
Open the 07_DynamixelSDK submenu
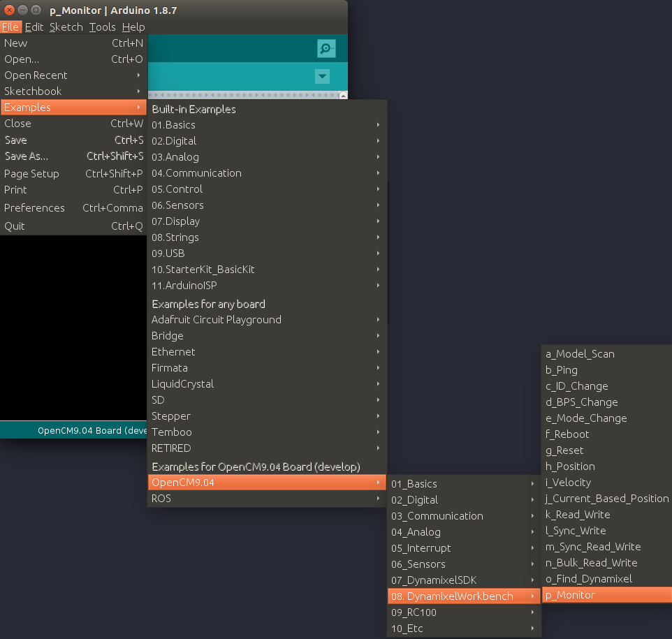[x=464, y=580]
